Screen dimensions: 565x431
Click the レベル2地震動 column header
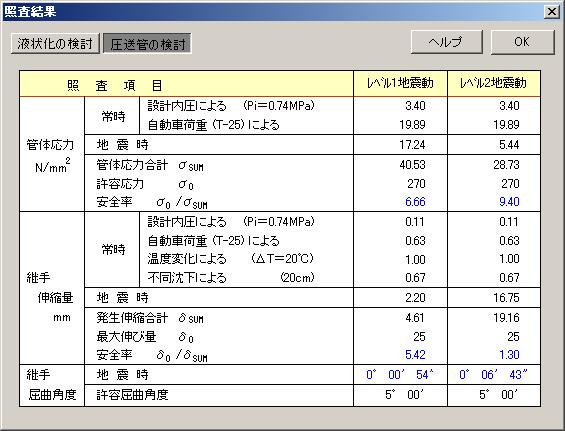494,84
